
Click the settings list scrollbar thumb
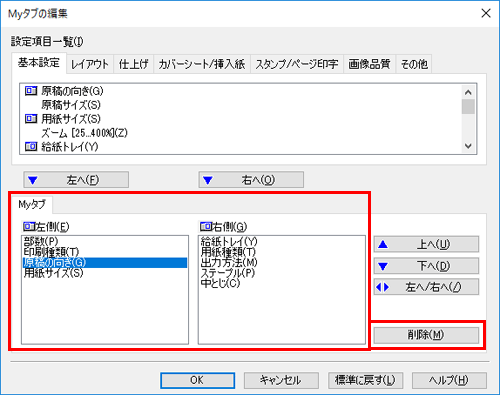pos(468,106)
